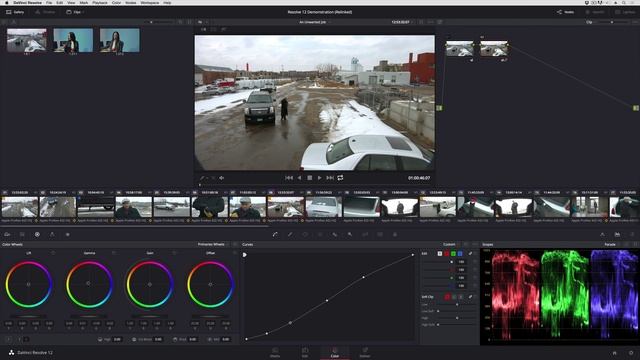Screen dimensions: 640x360
Task: Open the File menu
Action: pyautogui.click(x=49, y=2)
